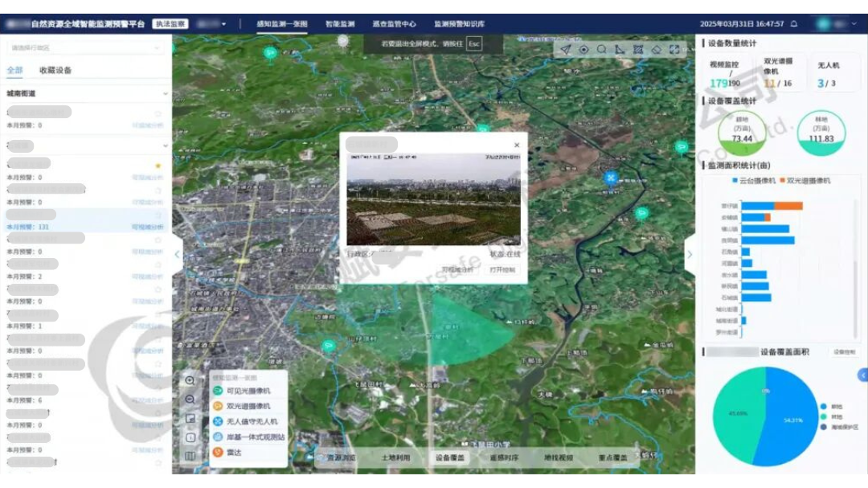
Task: Select the triangle measure tool in map toolbar
Action: pos(620,50)
